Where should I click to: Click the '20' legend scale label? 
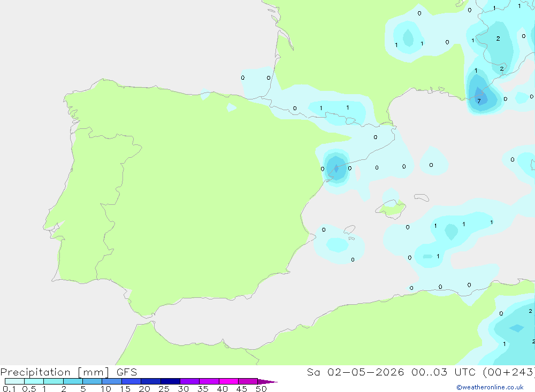(x=144, y=389)
